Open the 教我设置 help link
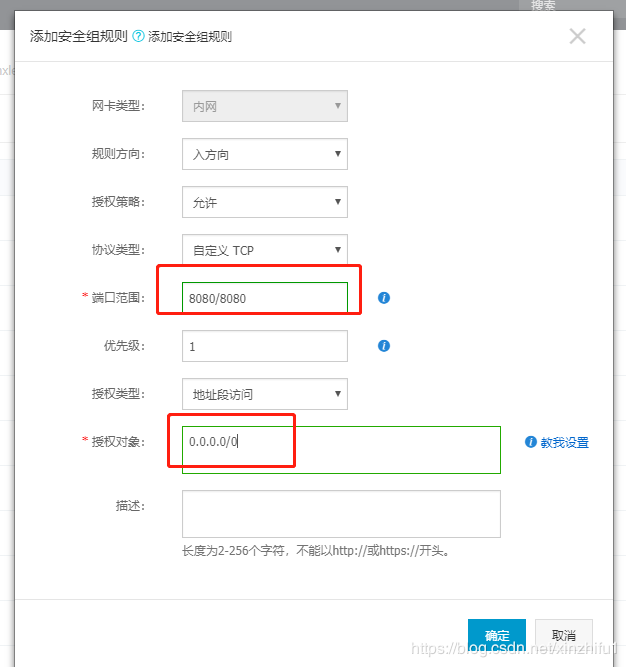Screen dimensions: 626x667 pyautogui.click(x=564, y=442)
